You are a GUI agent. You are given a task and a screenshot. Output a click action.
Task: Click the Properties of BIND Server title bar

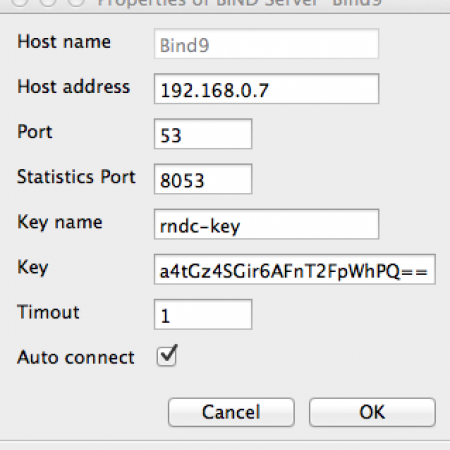239,3
